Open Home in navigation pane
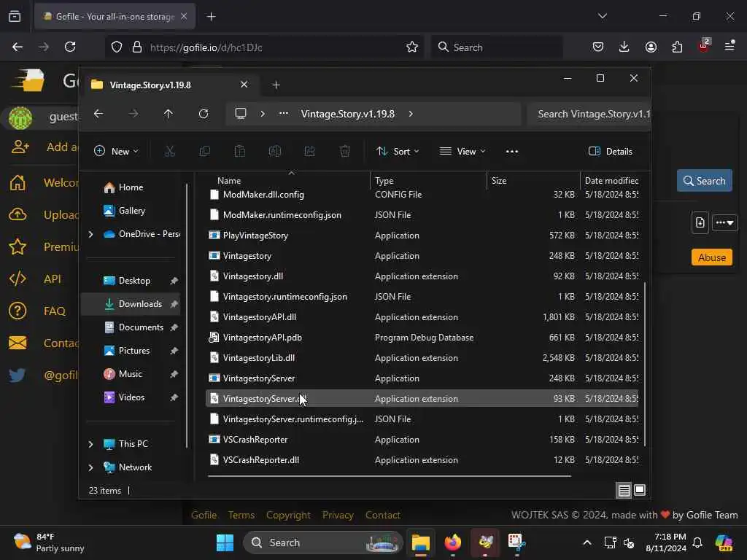747x560 pixels. click(x=131, y=187)
